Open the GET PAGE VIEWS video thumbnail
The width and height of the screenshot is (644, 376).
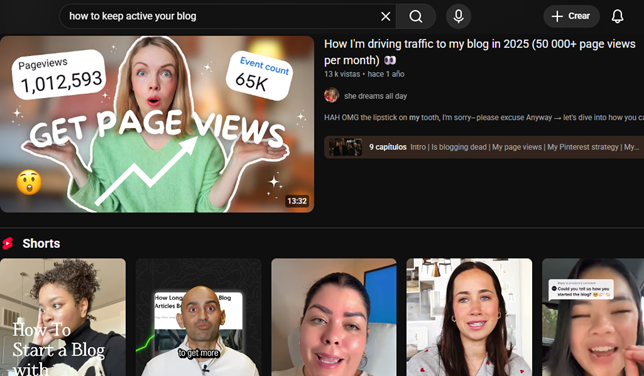click(157, 124)
